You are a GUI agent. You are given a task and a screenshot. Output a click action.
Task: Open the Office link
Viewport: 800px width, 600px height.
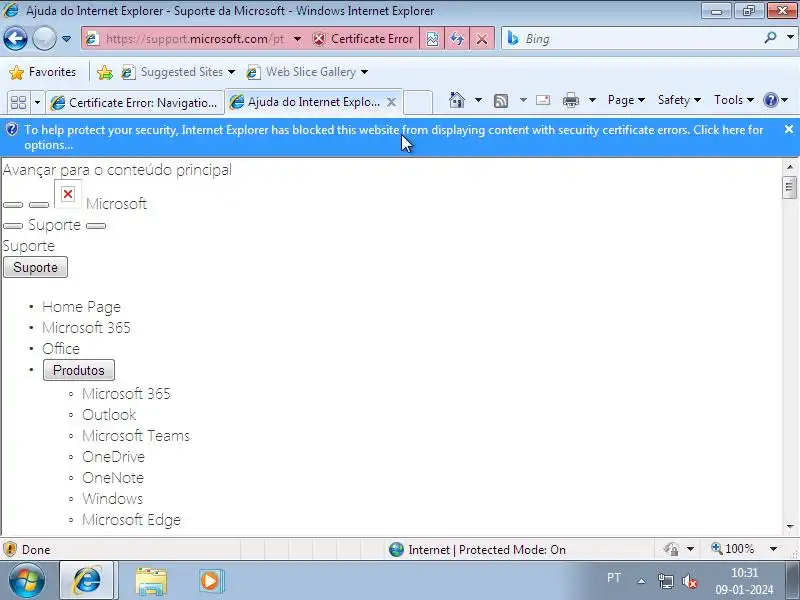point(61,348)
